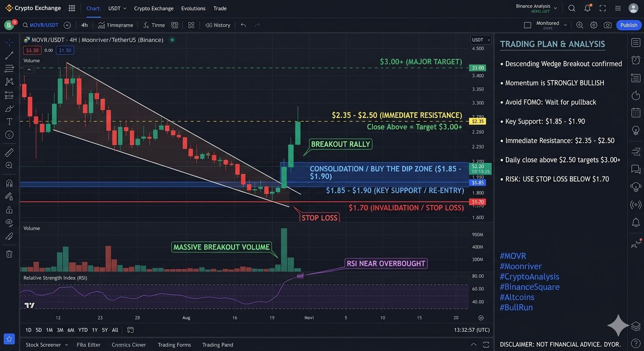Click the add symbol plus icon
The height and width of the screenshot is (351, 644).
(x=67, y=25)
